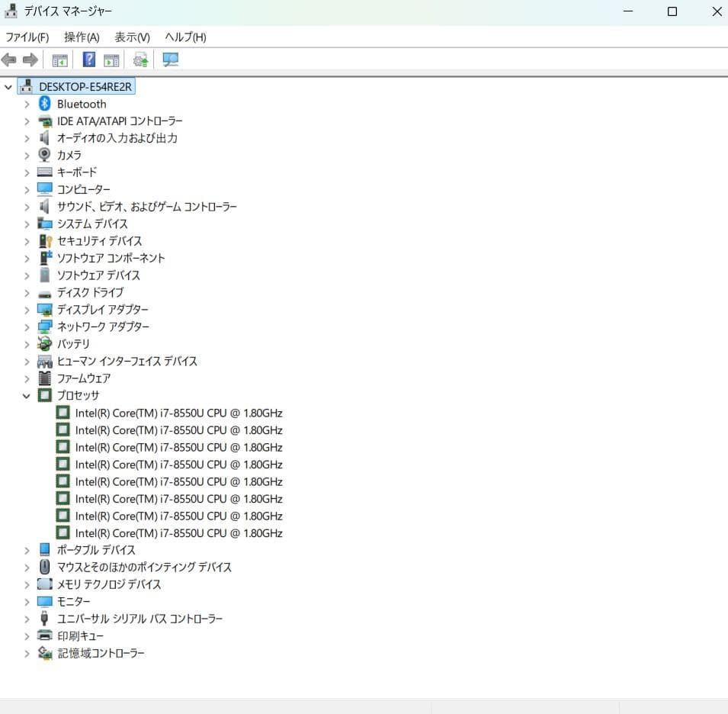Expand ディスプレイ アダプター to show display adapters

tap(27, 309)
